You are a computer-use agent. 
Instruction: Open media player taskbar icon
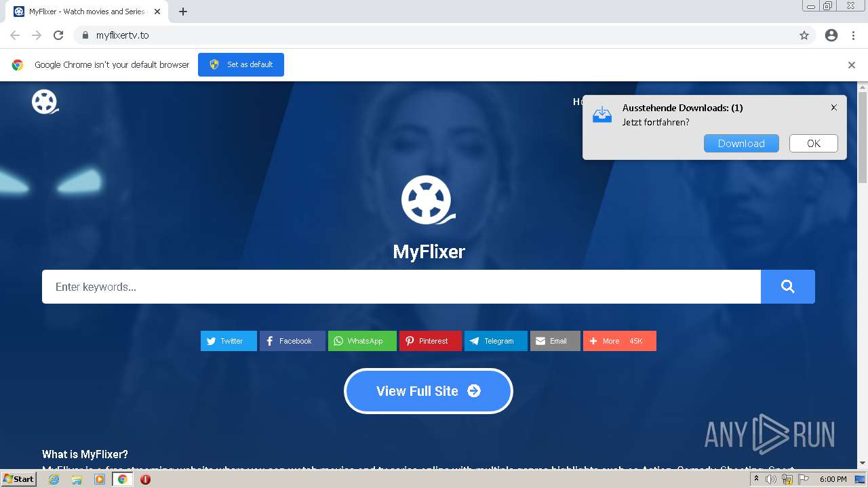pos(100,479)
